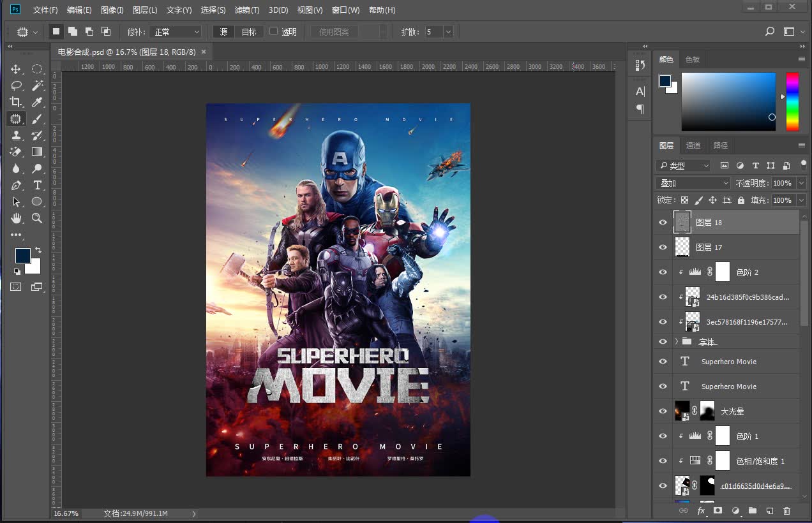Click the 源 button
The width and height of the screenshot is (812, 523).
coord(223,32)
